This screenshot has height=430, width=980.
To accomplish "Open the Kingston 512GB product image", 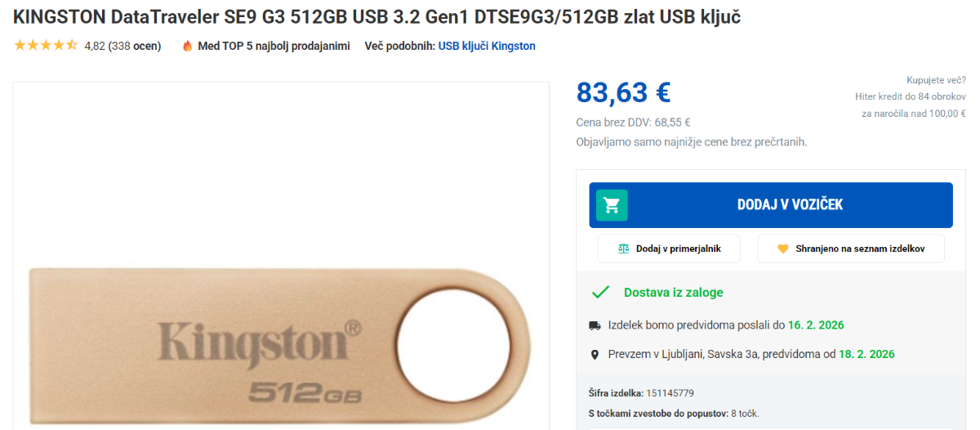I will (281, 335).
